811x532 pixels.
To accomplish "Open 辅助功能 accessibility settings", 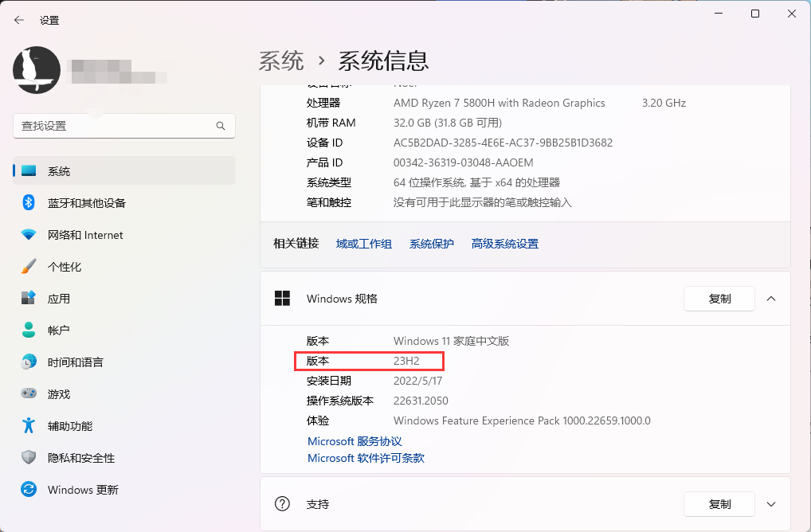I will click(x=69, y=426).
